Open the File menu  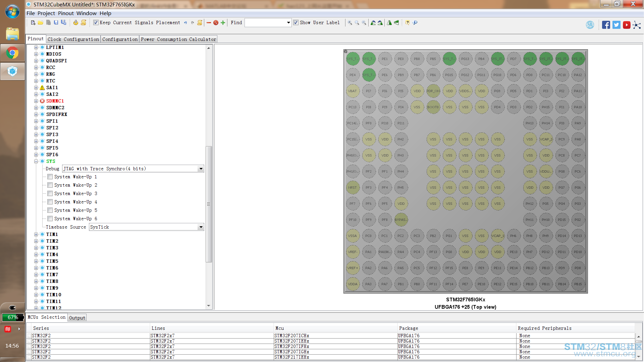click(x=31, y=13)
